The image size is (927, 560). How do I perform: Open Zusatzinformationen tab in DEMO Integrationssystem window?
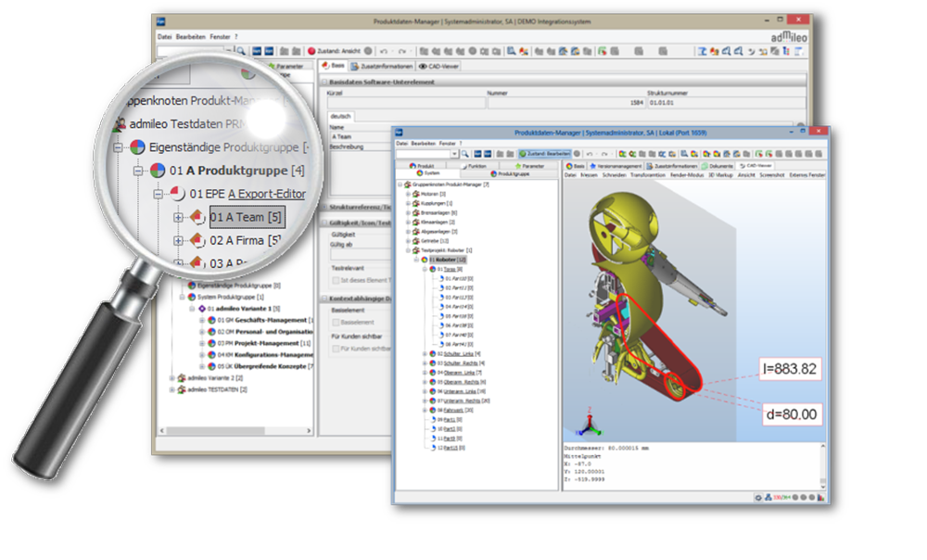pos(382,66)
